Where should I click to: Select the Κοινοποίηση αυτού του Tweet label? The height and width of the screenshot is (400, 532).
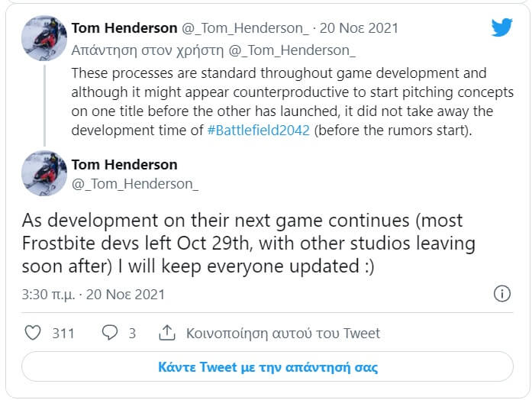(283, 333)
